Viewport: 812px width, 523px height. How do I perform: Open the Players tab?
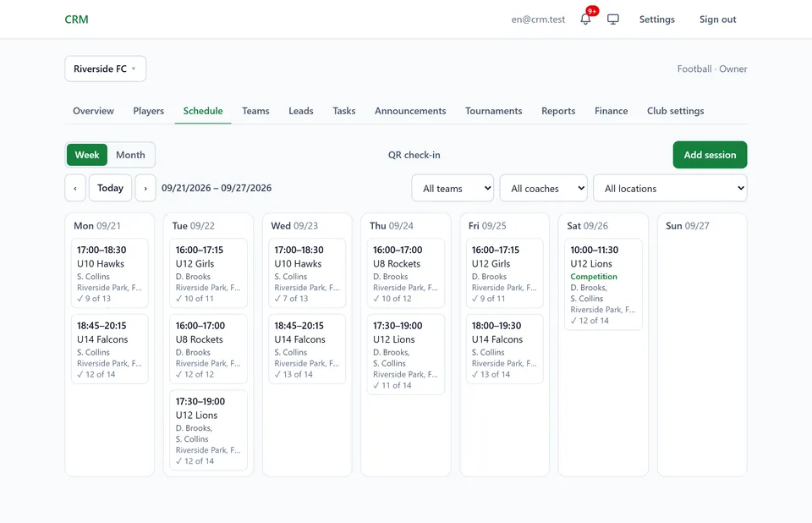[149, 111]
